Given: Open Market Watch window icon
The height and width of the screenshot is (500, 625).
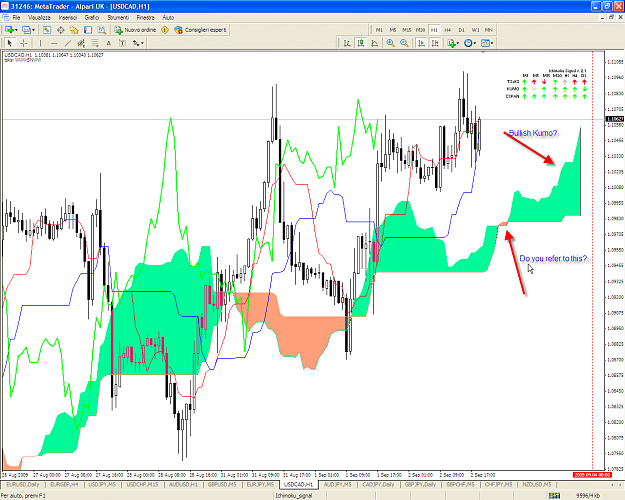Looking at the screenshot, I should coord(47,30).
